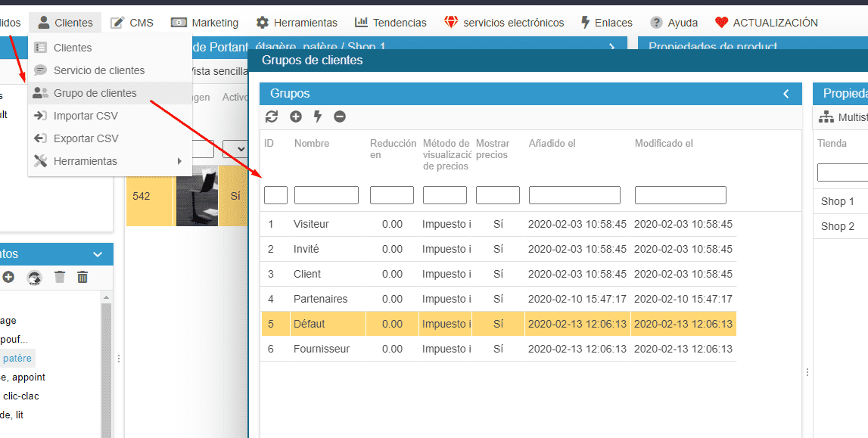Open the Marketing menu
This screenshot has height=438, width=868.
(205, 23)
